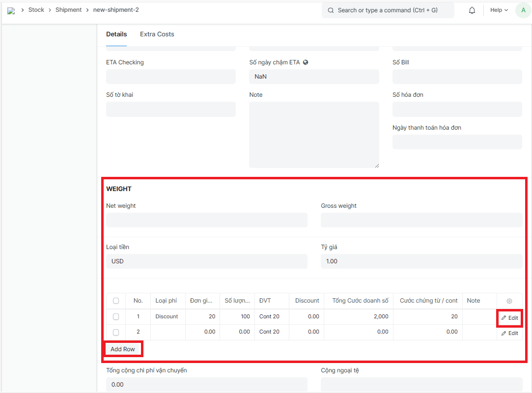Click the table settings gear icon

(x=509, y=301)
